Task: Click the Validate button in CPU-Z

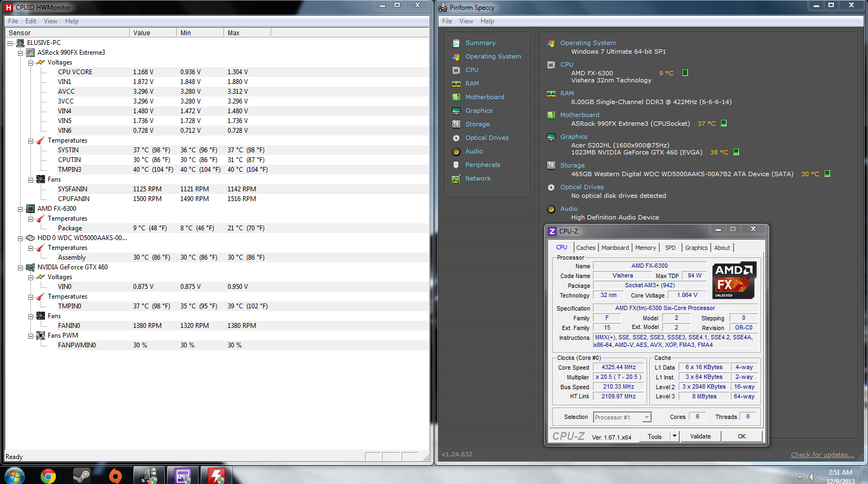Action: pos(700,436)
